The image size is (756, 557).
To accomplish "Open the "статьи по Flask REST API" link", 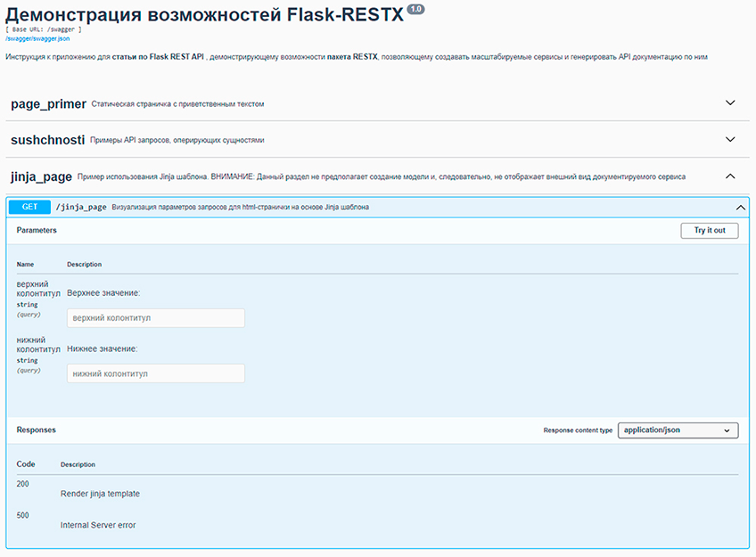I will point(159,57).
